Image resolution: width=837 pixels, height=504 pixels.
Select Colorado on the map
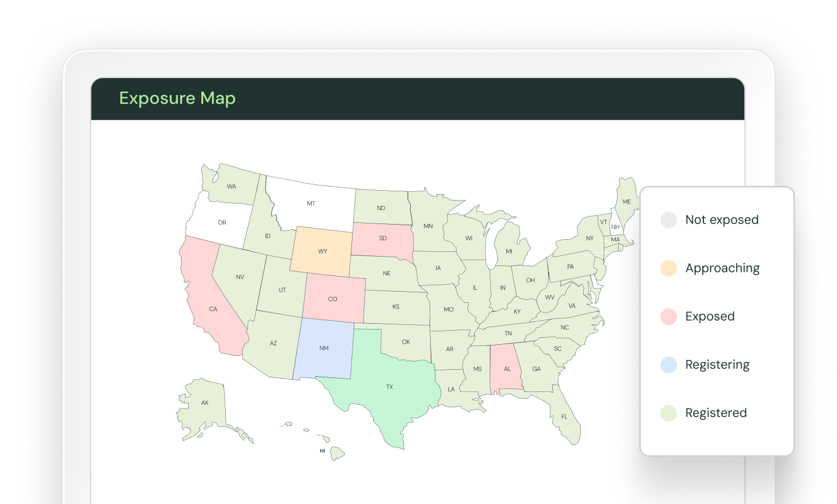coord(333,299)
